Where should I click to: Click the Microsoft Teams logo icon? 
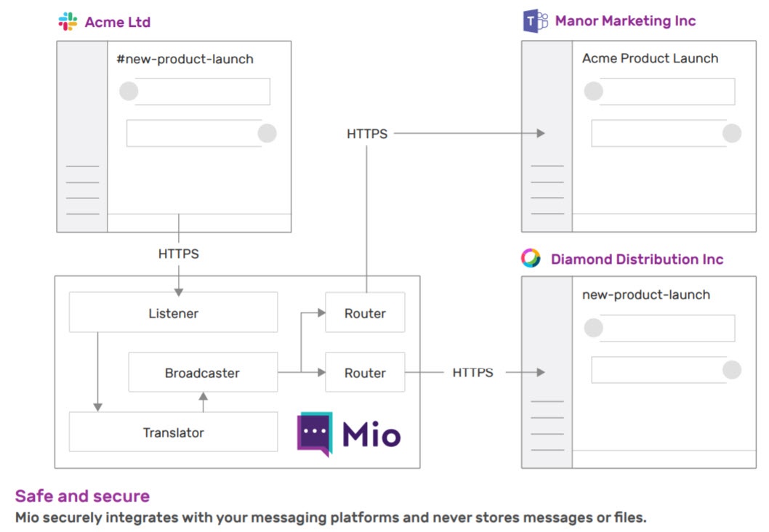535,21
